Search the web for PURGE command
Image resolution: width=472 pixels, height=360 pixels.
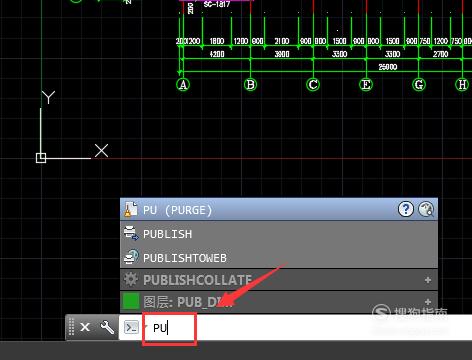(426, 209)
